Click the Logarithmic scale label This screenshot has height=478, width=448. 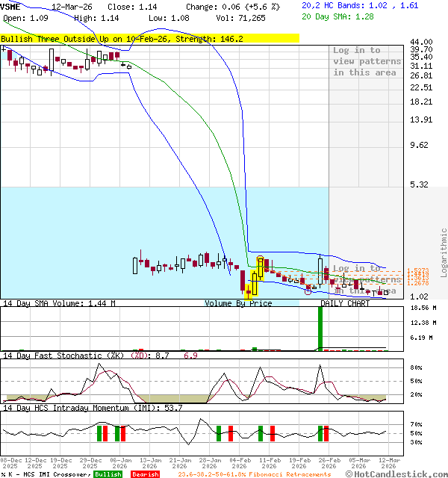[x=444, y=252]
